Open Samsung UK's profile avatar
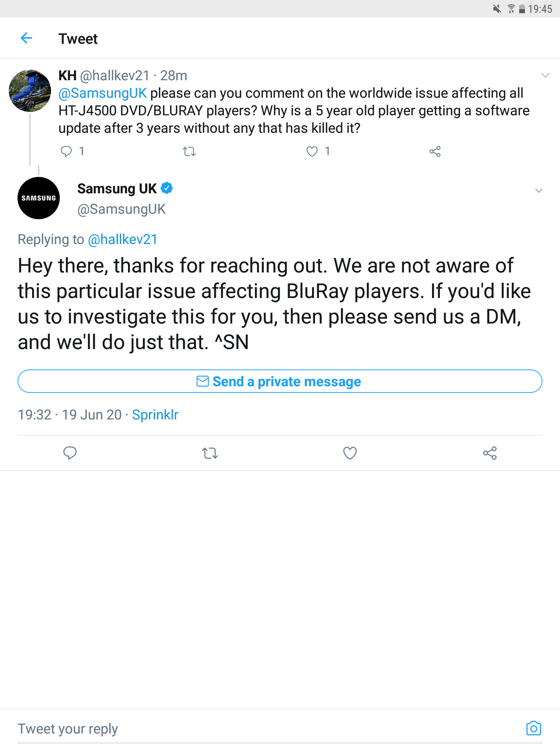Viewport: 560px width, 747px height. coord(39,198)
